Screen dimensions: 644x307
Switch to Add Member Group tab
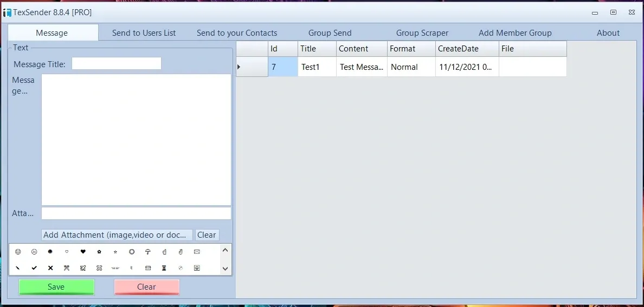point(515,33)
